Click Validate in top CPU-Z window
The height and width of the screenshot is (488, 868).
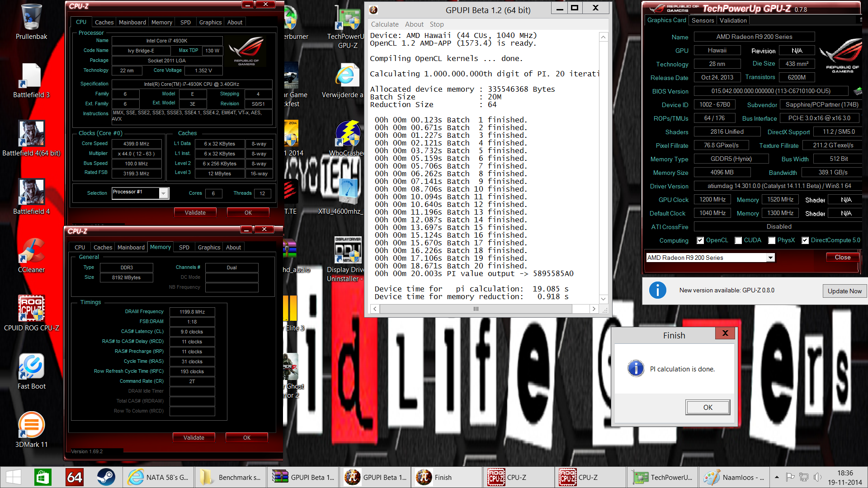click(x=195, y=212)
